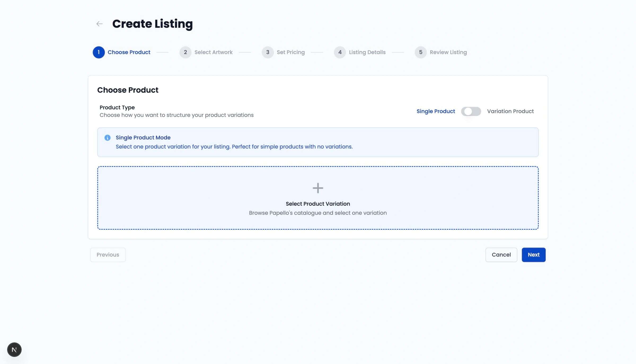The height and width of the screenshot is (364, 636).
Task: Click the N logo in bottom left corner
Action: [14, 349]
